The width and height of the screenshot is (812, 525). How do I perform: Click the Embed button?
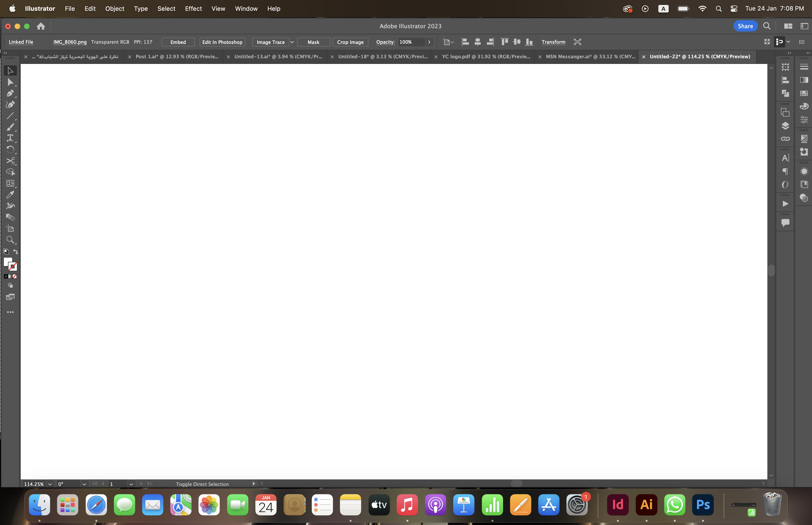click(178, 42)
